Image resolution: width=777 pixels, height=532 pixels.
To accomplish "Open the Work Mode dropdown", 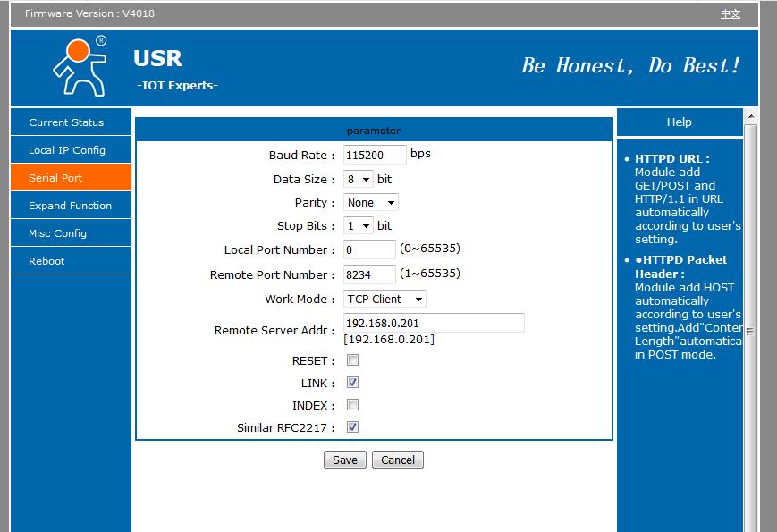I will (x=384, y=299).
